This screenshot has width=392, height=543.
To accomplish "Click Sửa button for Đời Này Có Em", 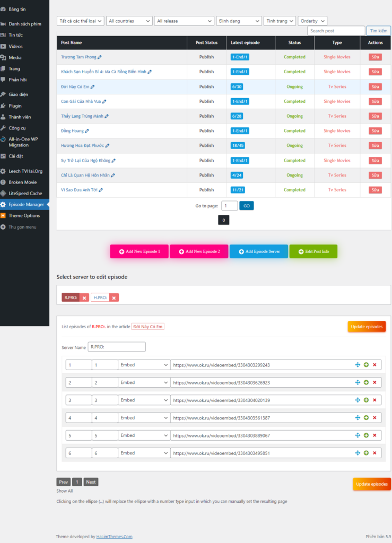I will 376,87.
